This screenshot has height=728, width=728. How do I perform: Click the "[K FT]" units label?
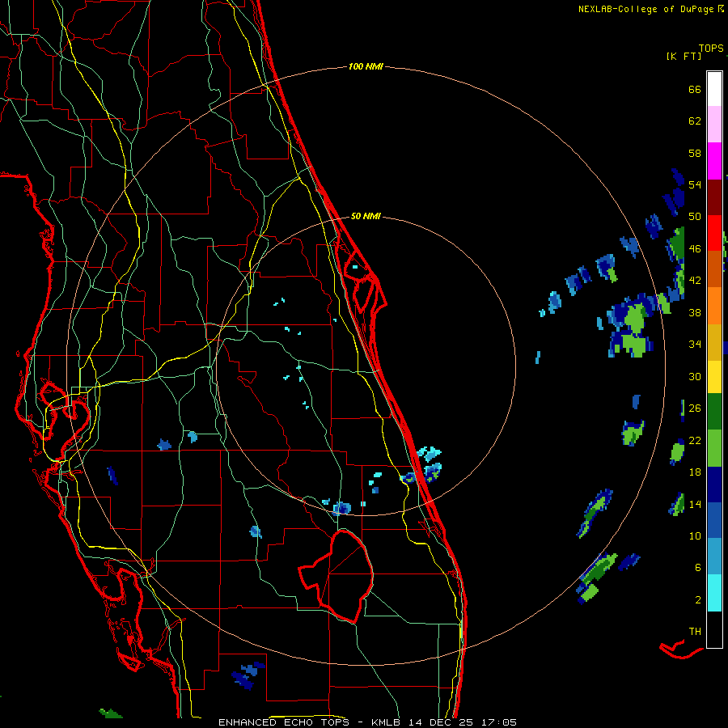coord(684,56)
